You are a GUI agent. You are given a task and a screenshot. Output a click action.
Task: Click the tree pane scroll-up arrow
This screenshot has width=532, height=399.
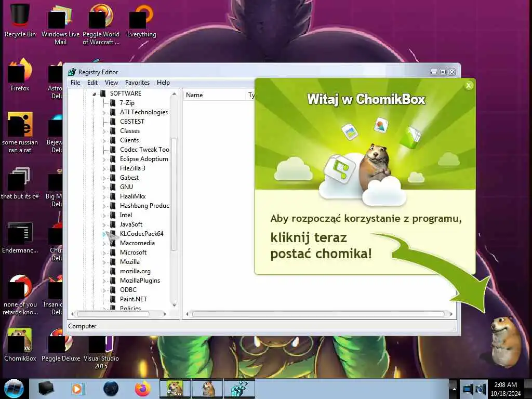(174, 94)
